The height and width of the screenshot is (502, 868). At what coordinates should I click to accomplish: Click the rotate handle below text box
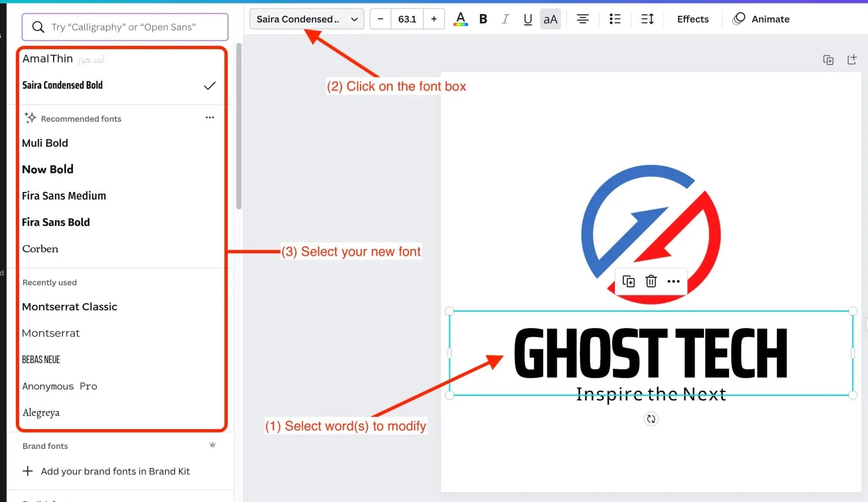coord(651,419)
